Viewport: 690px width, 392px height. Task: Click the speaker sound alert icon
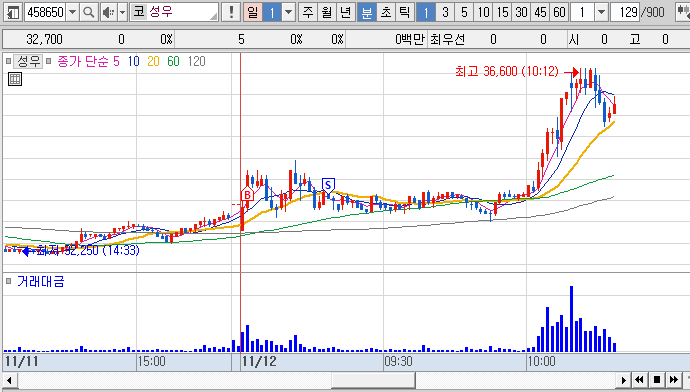[x=108, y=12]
